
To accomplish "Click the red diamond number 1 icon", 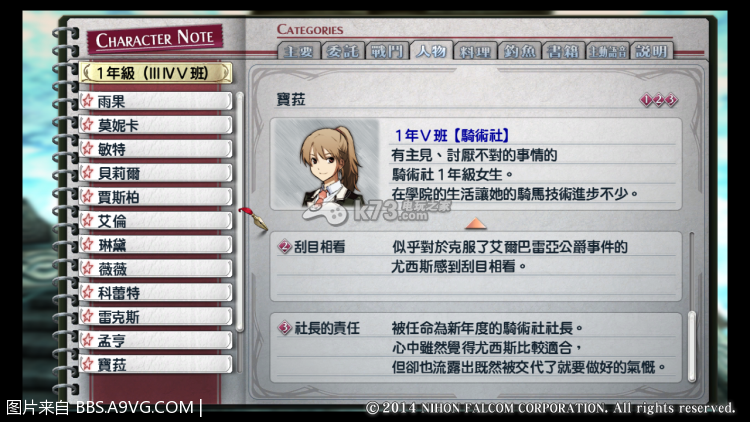I will click(x=646, y=100).
